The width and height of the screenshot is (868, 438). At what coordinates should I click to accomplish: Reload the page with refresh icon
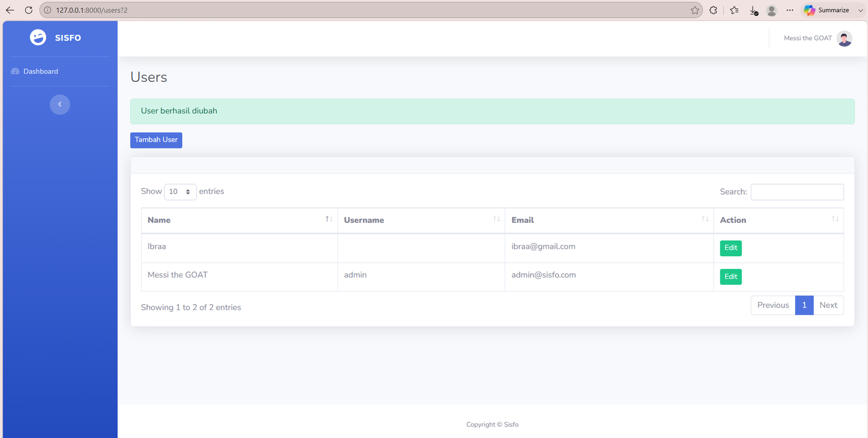coord(29,10)
